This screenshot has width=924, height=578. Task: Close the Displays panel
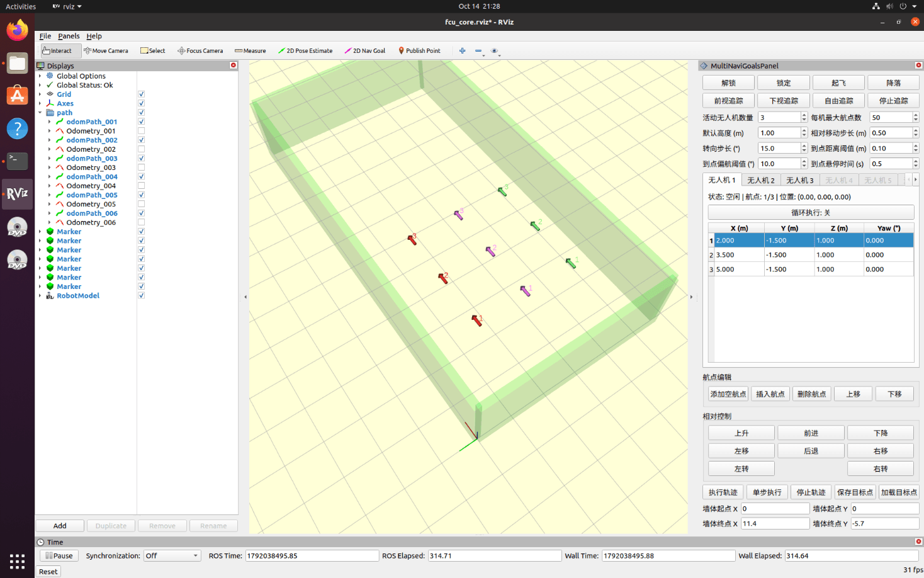pos(234,65)
